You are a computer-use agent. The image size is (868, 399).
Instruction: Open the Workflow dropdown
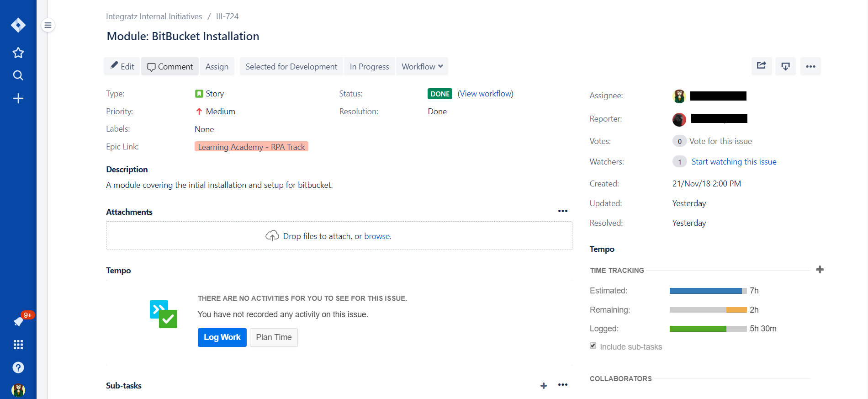click(422, 67)
